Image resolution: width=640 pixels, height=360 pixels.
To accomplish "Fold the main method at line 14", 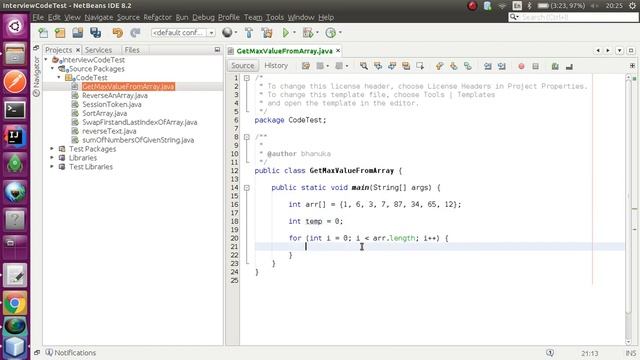I will pos(247,188).
